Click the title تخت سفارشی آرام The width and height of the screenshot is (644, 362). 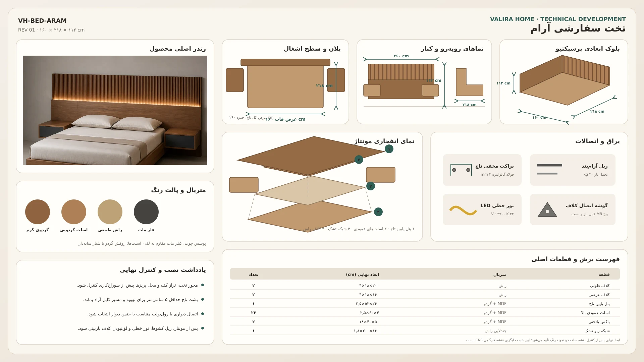tap(578, 28)
